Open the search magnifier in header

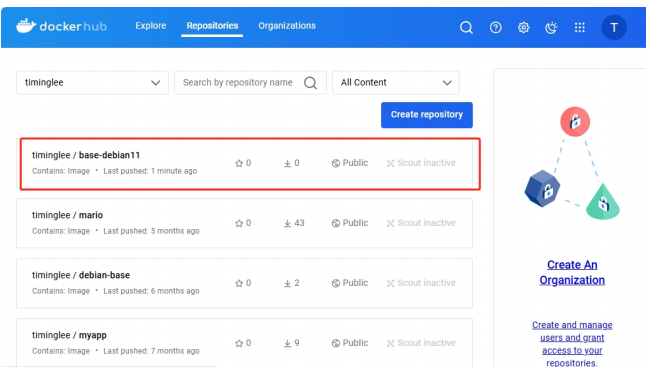tap(466, 27)
